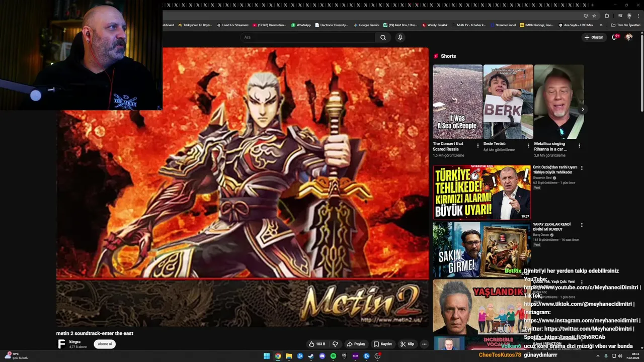Viewport: 644px width, 362px height.
Task: Open Ana Sayfa HBO Max bookmark
Action: (x=576, y=25)
